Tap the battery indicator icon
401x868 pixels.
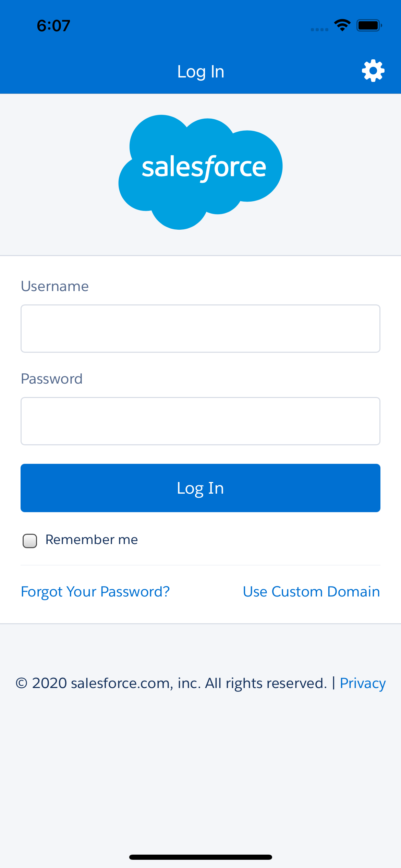[x=369, y=25]
